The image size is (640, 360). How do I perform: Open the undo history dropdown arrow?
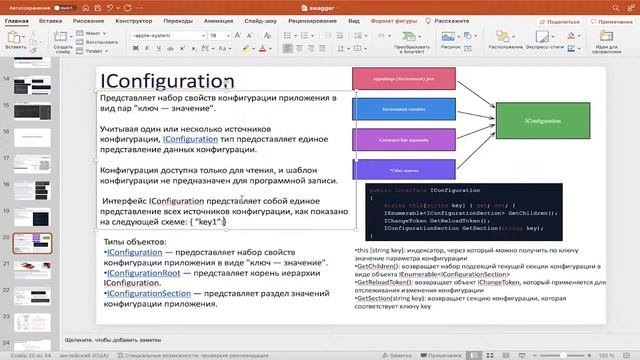(x=118, y=8)
